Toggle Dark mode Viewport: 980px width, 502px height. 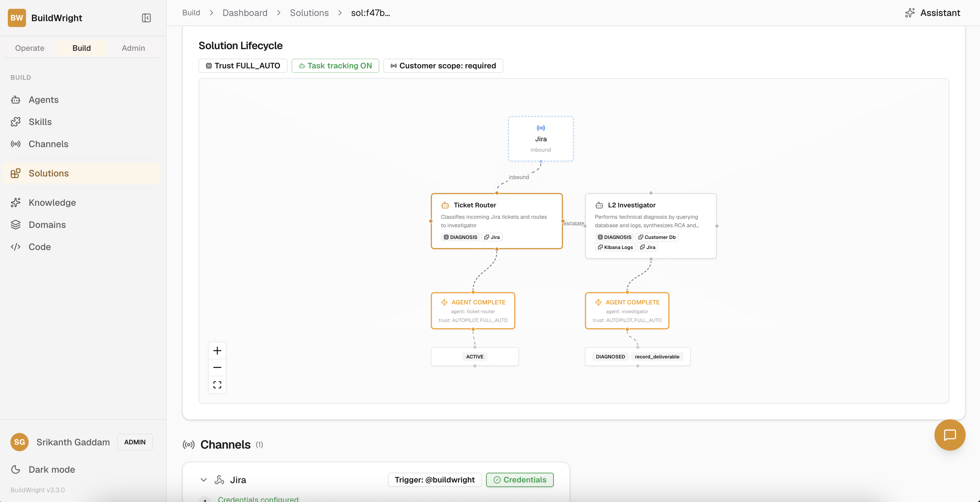(82, 469)
